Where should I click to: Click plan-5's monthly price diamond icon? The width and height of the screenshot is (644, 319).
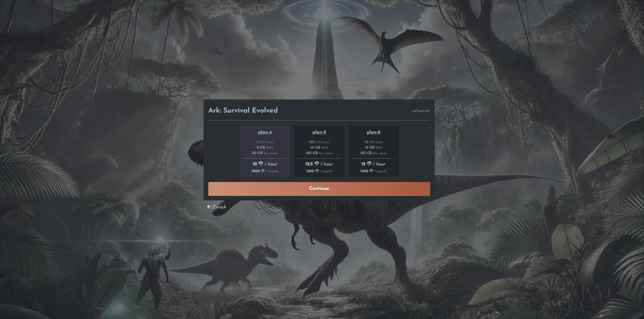(317, 171)
